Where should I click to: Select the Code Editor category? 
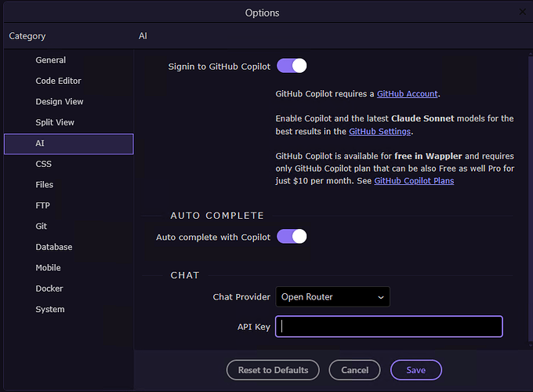69,81
